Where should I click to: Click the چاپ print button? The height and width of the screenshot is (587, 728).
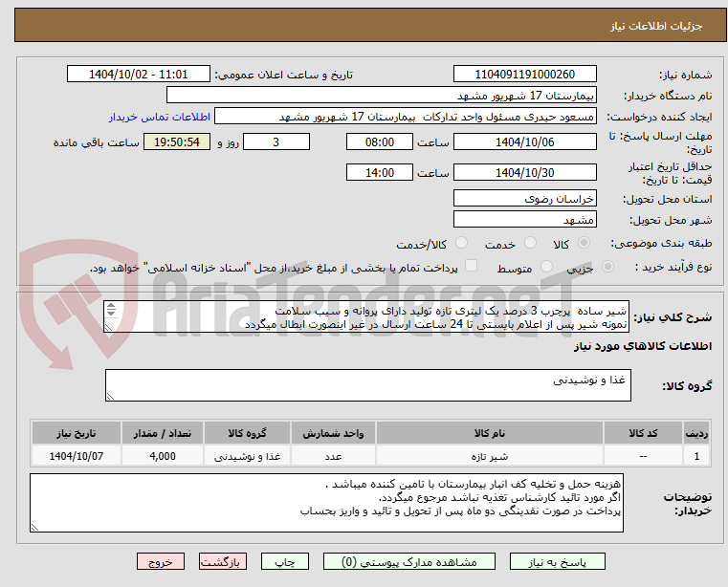tap(285, 561)
